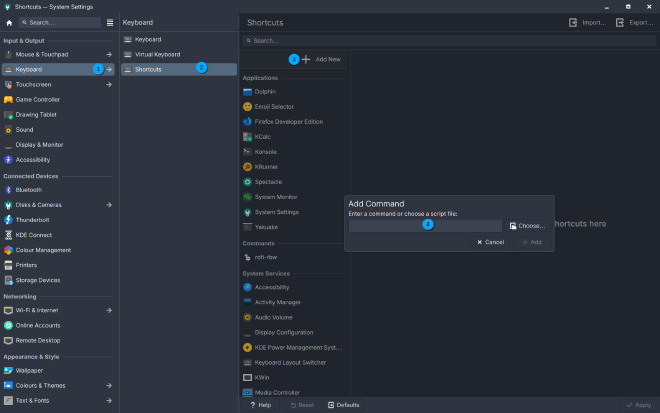This screenshot has height=413, width=660.
Task: Open the Bluetooth settings page
Action: [28, 190]
